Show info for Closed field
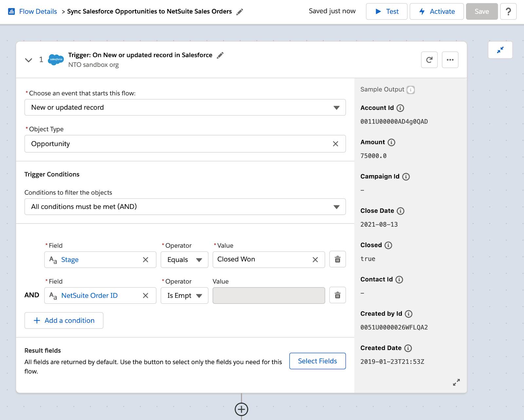The width and height of the screenshot is (524, 420). [388, 246]
